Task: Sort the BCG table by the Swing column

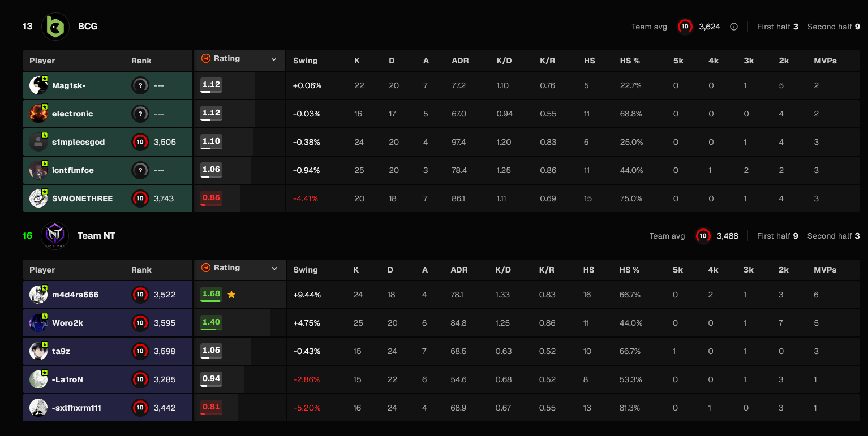Action: point(306,61)
